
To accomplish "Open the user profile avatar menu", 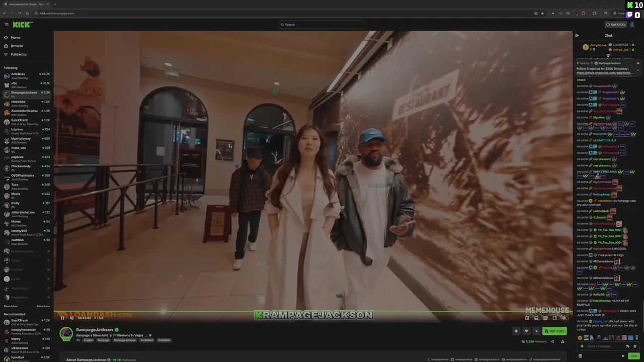I will (632, 25).
